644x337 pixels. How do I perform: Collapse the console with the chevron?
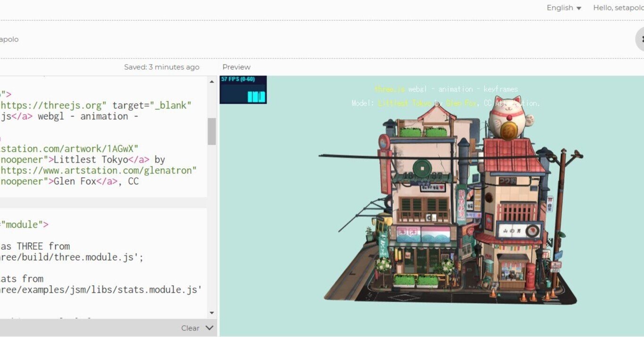210,328
